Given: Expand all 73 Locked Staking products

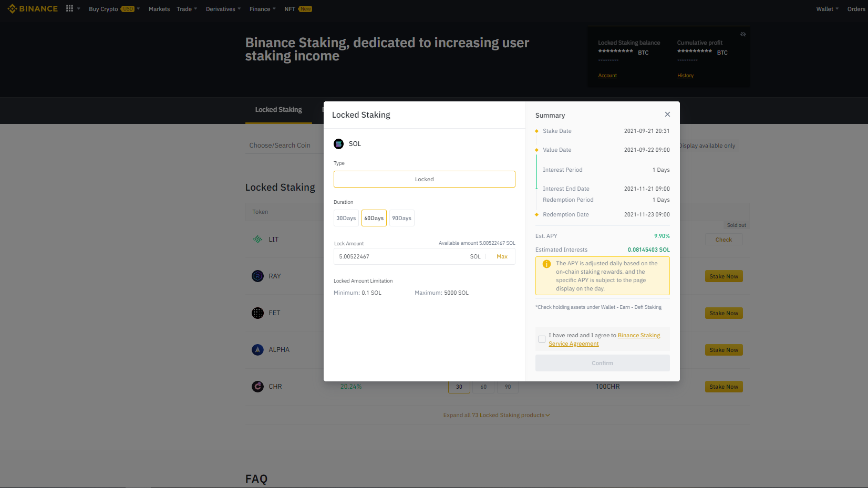Looking at the screenshot, I should [x=497, y=416].
